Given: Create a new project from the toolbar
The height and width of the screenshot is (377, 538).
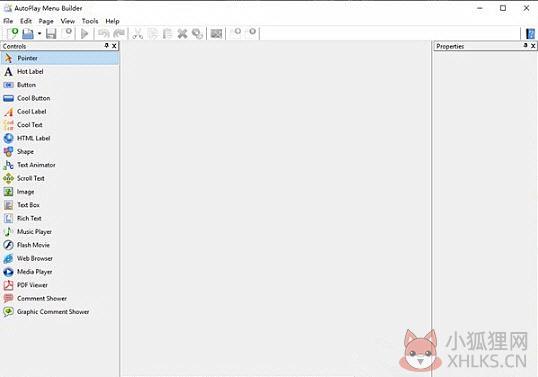Looking at the screenshot, I should click(x=13, y=33).
